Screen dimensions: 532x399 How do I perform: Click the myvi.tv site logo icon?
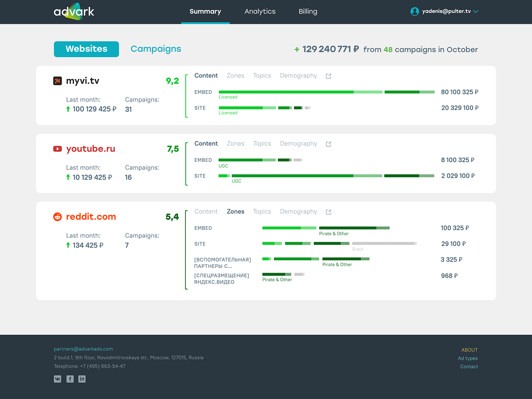[x=57, y=81]
